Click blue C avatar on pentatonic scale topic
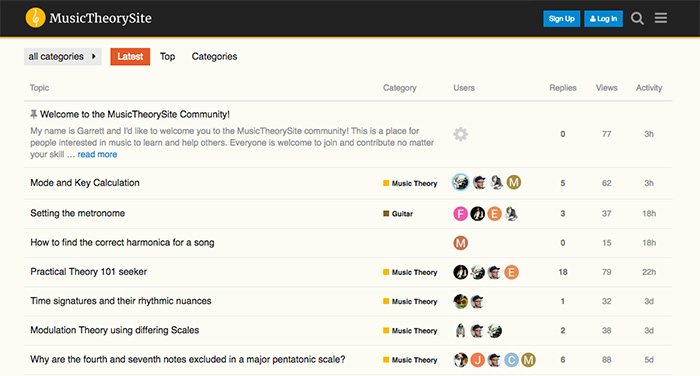 tap(511, 360)
